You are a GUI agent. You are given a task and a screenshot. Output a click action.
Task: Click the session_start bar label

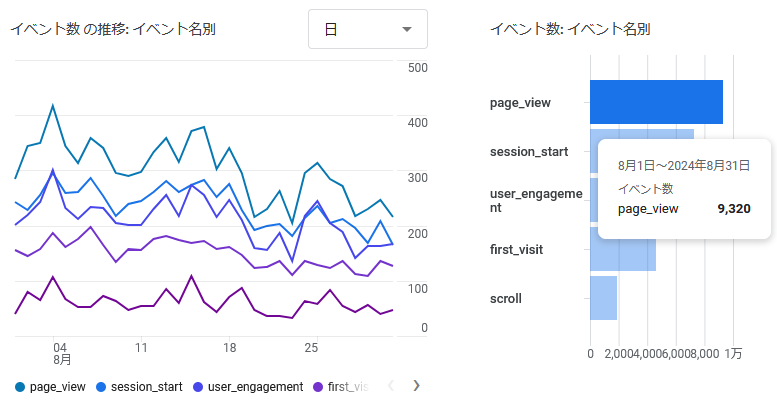(529, 152)
